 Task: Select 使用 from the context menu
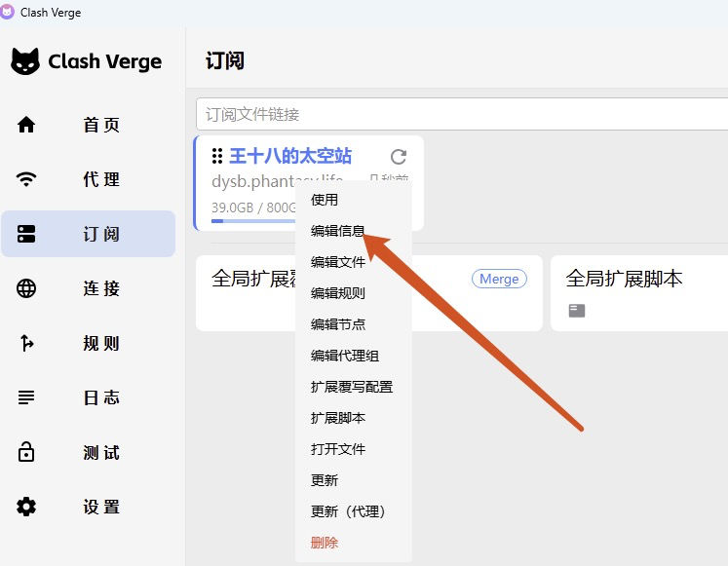(325, 200)
